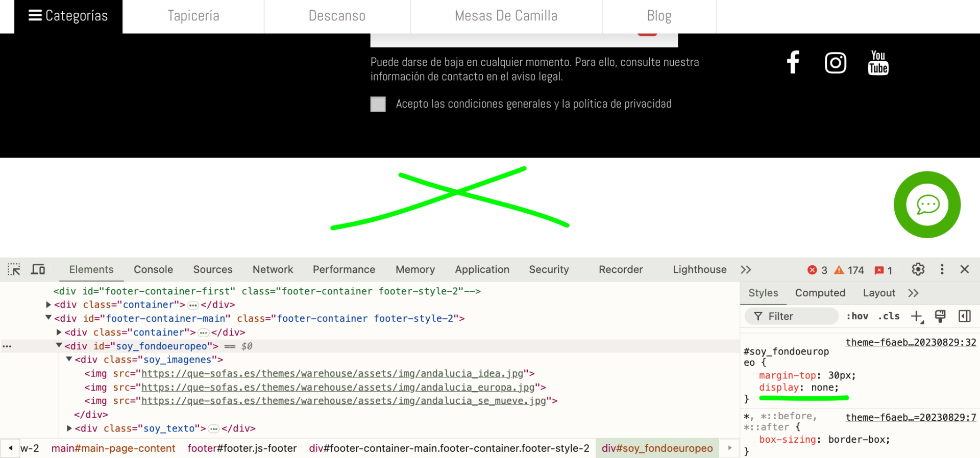Expand the container div inside footer-container-main
The height and width of the screenshot is (458, 980).
click(59, 332)
